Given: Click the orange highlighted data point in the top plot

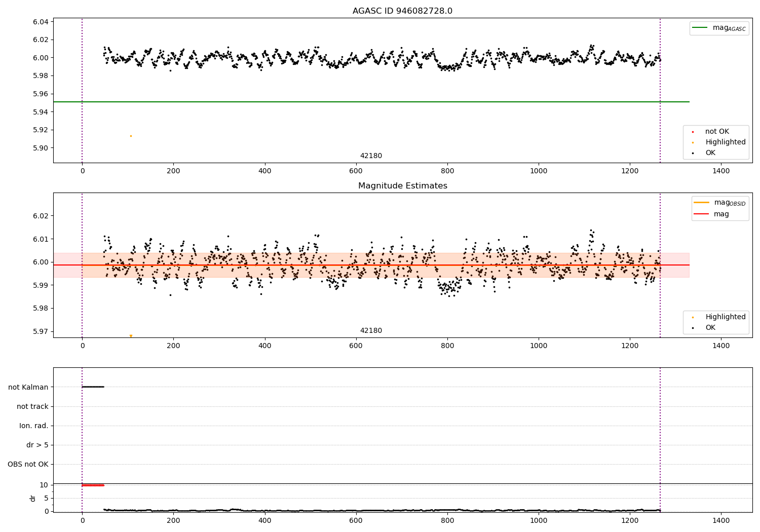Looking at the screenshot, I should 131,136.
